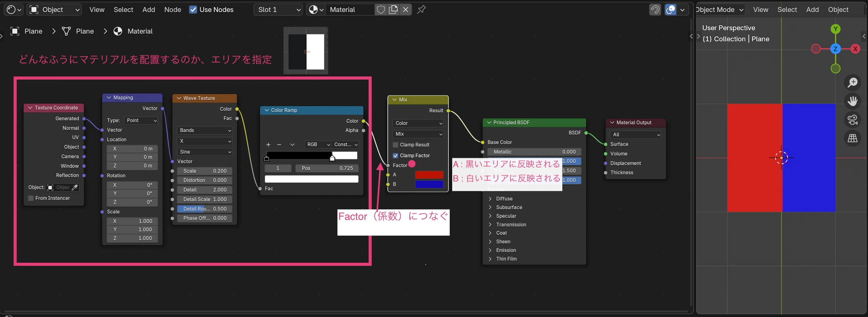868x317 pixels.
Task: Click the Wave Texture Scale field
Action: pyautogui.click(x=205, y=171)
